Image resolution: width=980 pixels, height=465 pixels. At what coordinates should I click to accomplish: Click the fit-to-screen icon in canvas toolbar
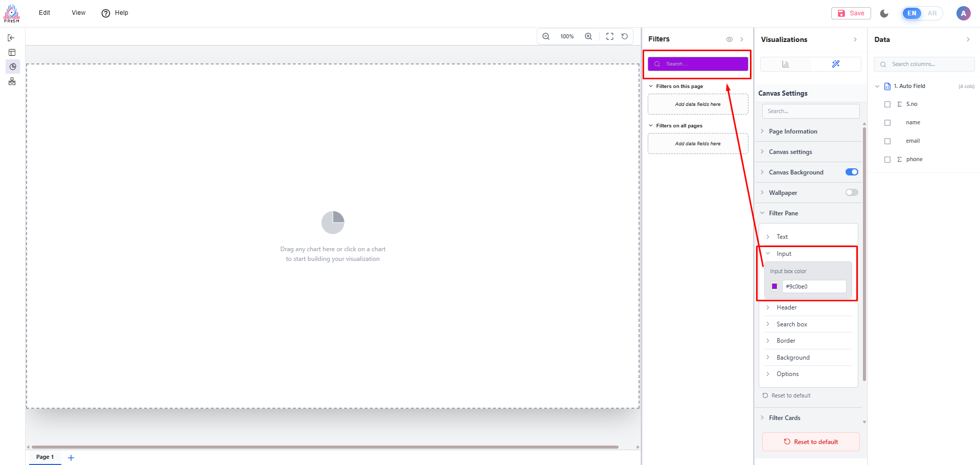tap(610, 36)
